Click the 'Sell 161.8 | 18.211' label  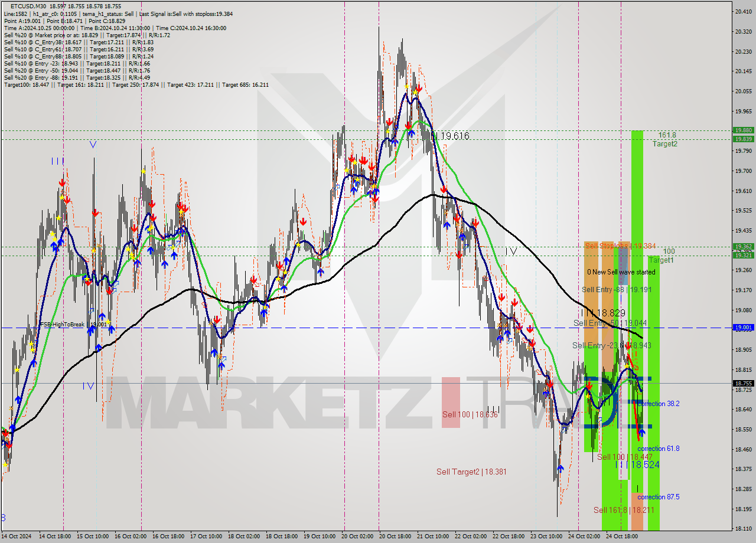click(624, 510)
